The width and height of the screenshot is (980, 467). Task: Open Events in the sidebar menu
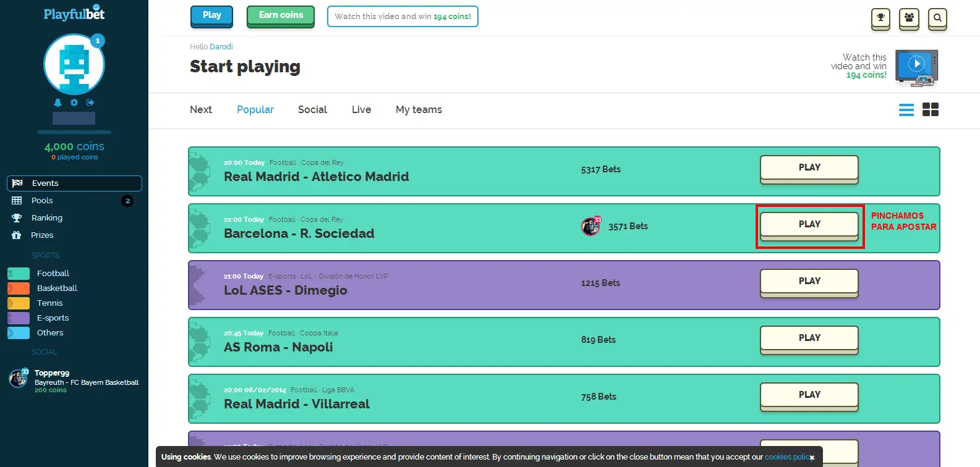pyautogui.click(x=74, y=183)
